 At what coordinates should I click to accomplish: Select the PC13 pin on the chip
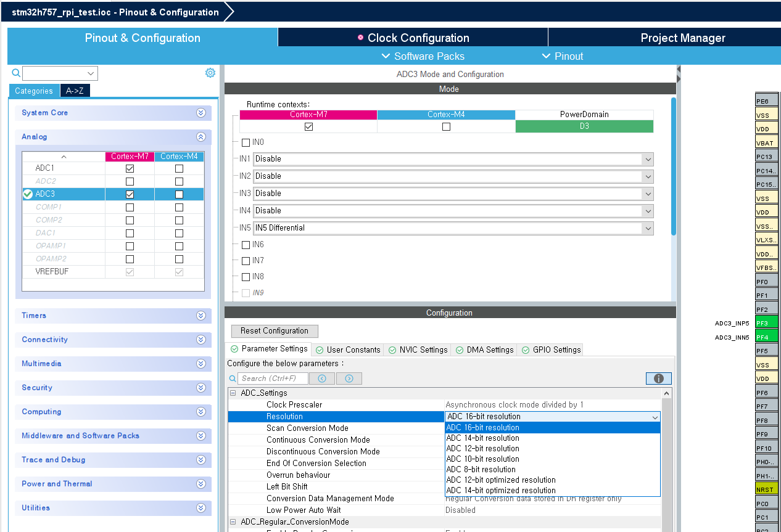click(x=767, y=157)
